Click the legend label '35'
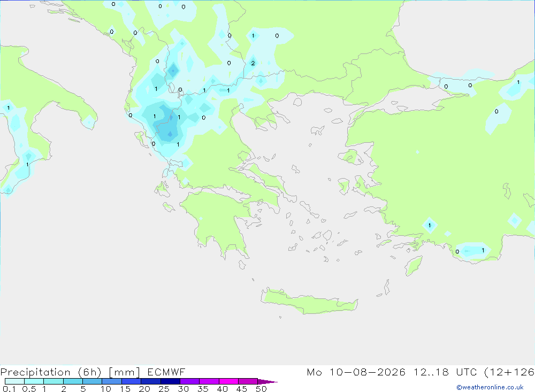 [x=203, y=389]
